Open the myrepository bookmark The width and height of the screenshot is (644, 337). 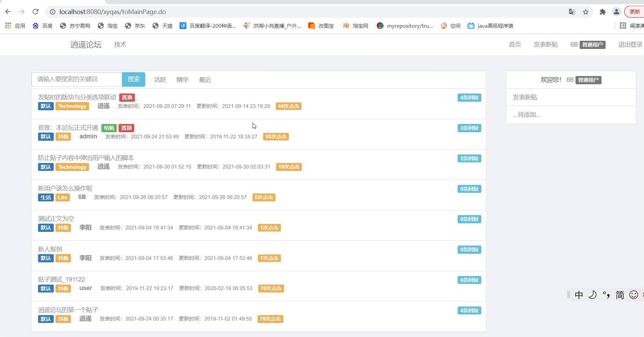(x=405, y=26)
